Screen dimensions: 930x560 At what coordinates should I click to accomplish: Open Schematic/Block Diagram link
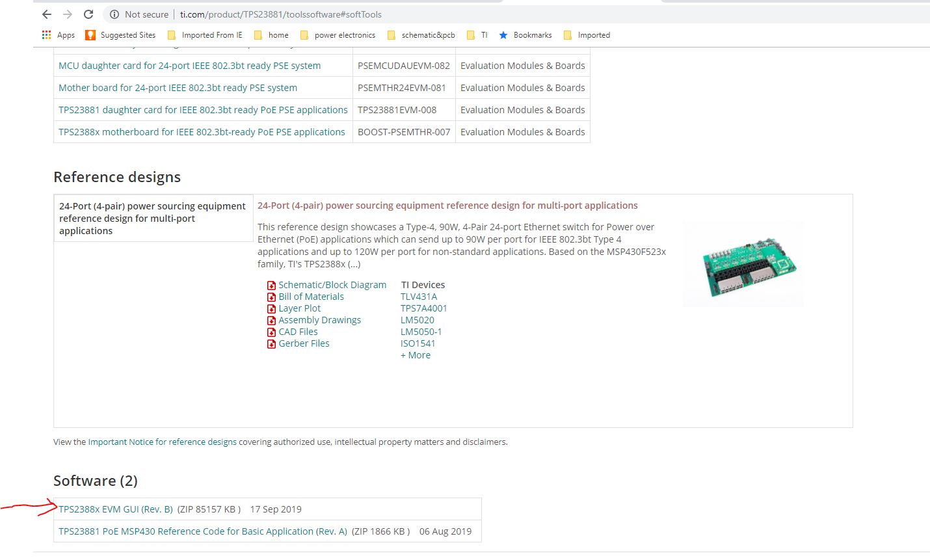coord(332,285)
